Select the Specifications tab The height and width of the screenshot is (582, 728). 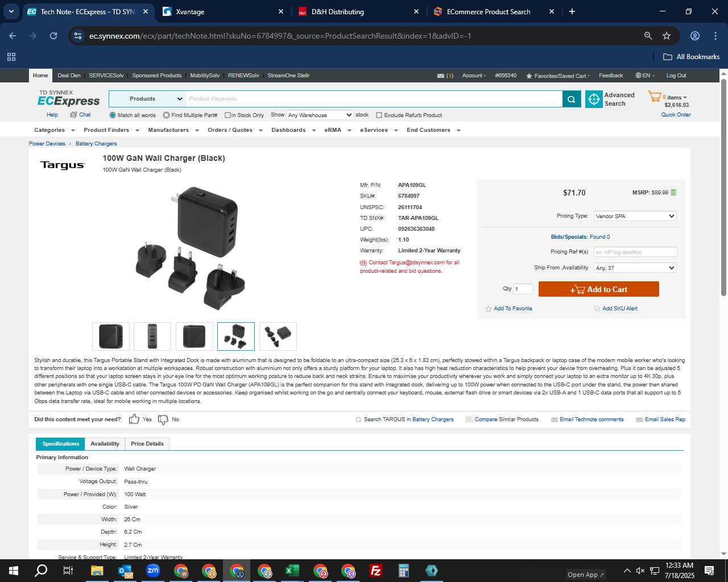[x=60, y=444]
